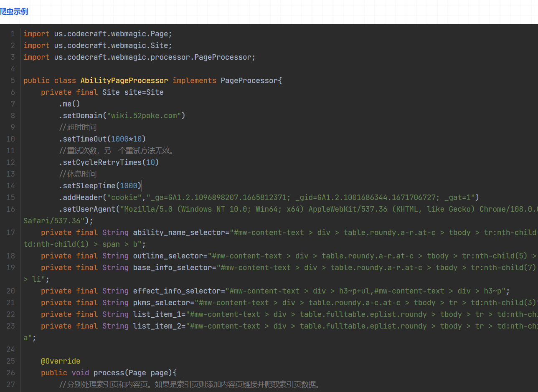
Task: Click the 爬虫示例 heading link
Action: pyautogui.click(x=14, y=12)
